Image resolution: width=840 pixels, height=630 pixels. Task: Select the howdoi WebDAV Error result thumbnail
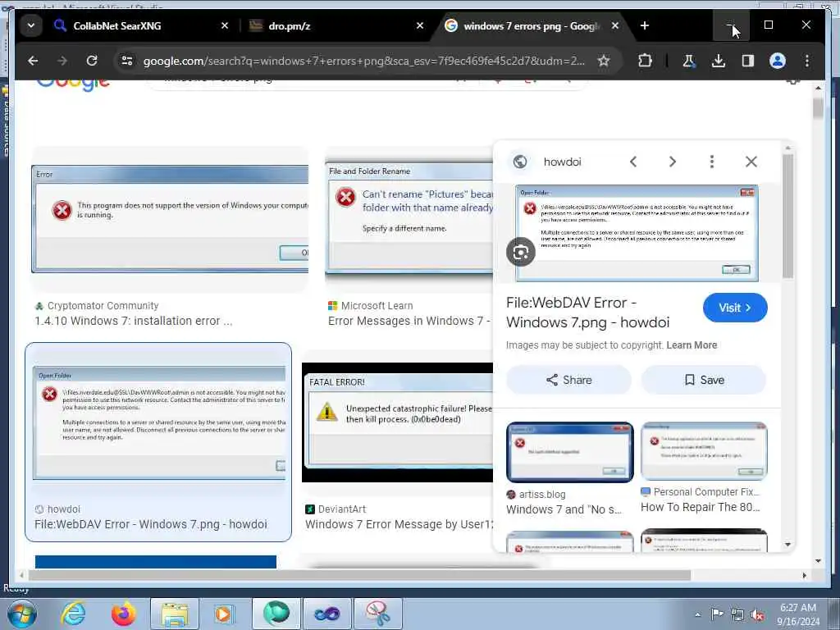tap(158, 423)
